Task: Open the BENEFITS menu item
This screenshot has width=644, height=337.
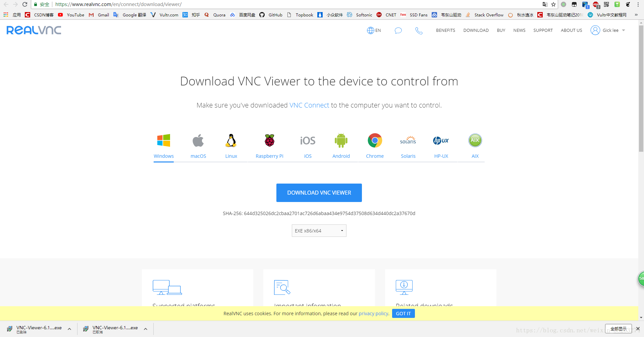Action: point(445,30)
